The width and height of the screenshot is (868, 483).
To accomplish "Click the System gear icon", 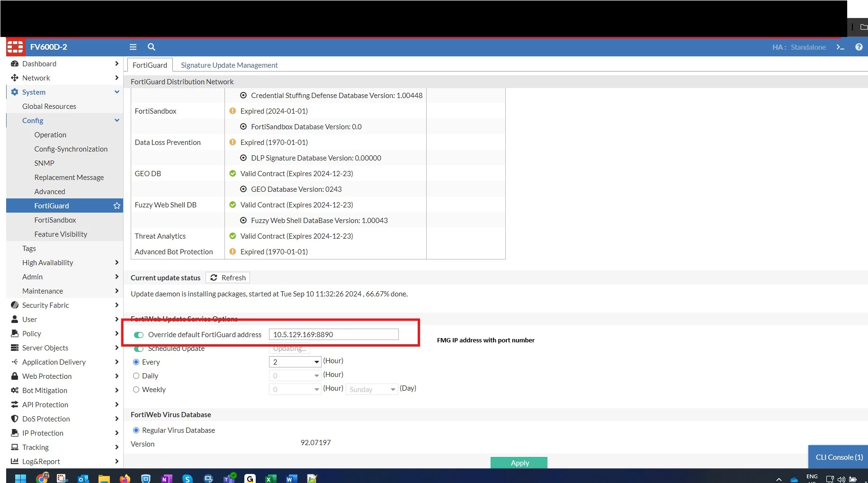I will tap(15, 92).
